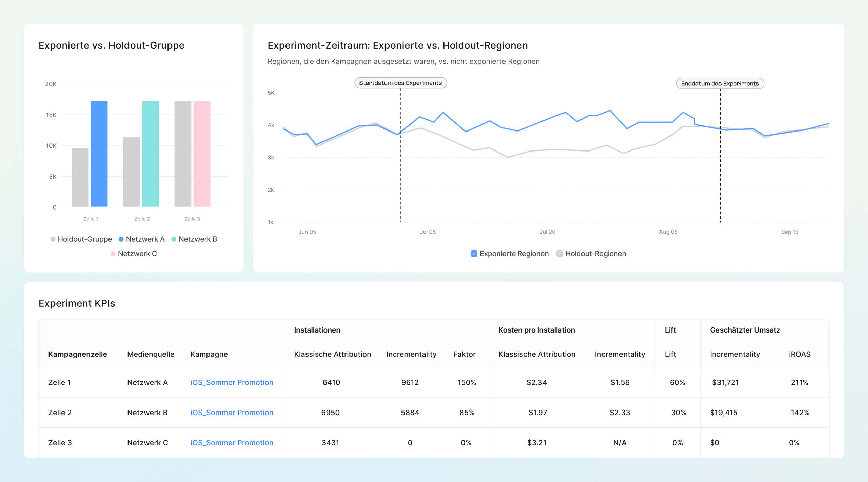Sort by Kampagnenzelle column header
The image size is (868, 482).
(78, 354)
